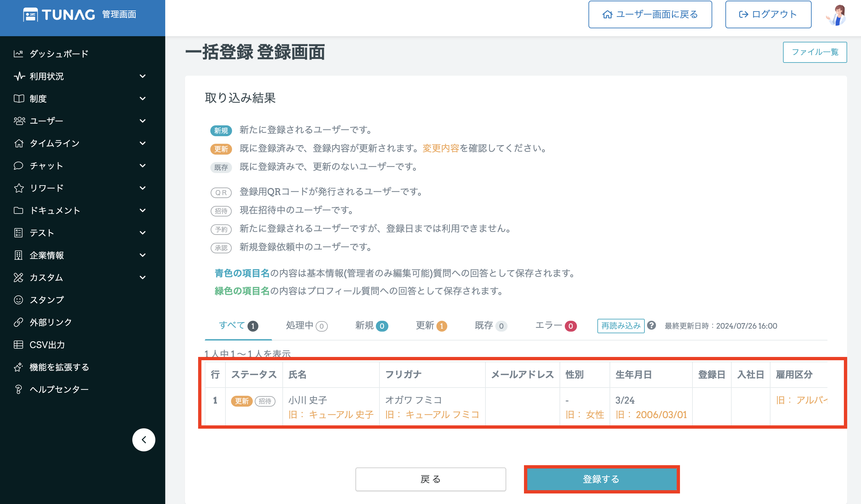Collapse the sidebar with the arrow button
861x504 pixels.
(x=144, y=440)
